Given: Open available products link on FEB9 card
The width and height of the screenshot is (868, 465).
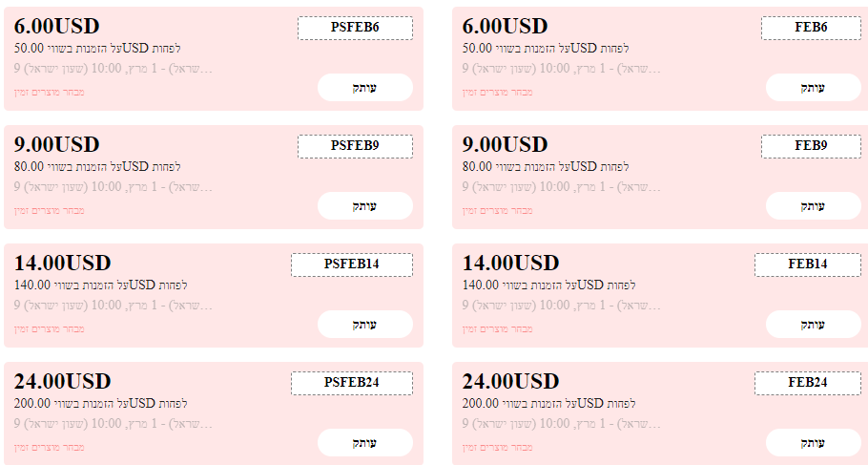Looking at the screenshot, I should point(498,211).
